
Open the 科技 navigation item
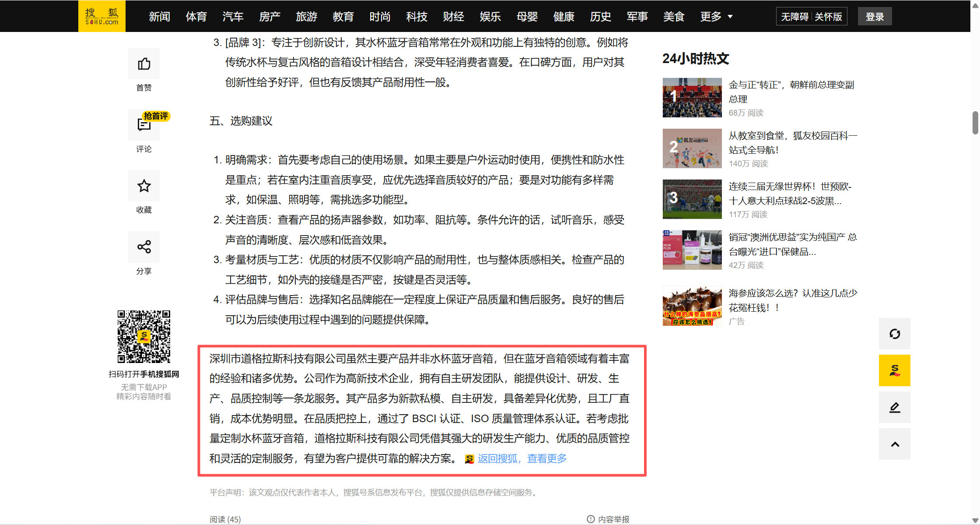click(x=416, y=17)
